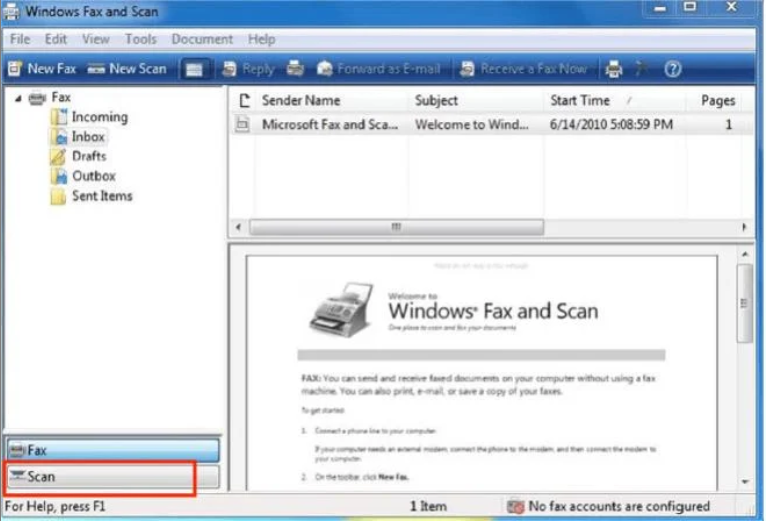Collapse the Fax tree node
766x521 pixels.
18,98
